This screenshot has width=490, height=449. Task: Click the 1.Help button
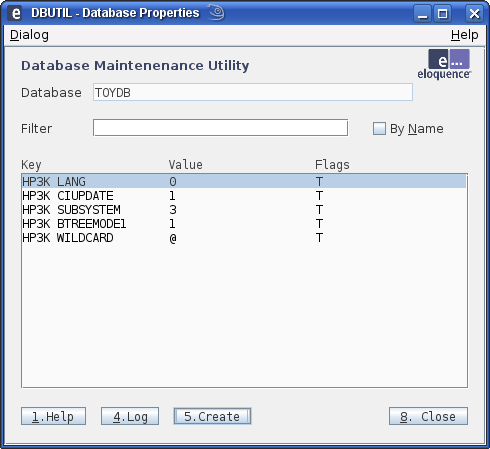pos(53,416)
